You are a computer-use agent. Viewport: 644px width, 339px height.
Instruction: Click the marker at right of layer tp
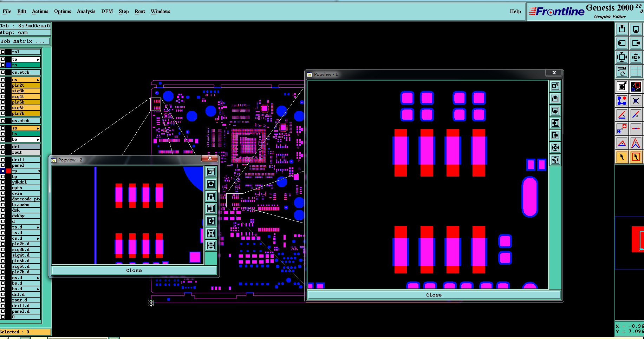click(38, 171)
